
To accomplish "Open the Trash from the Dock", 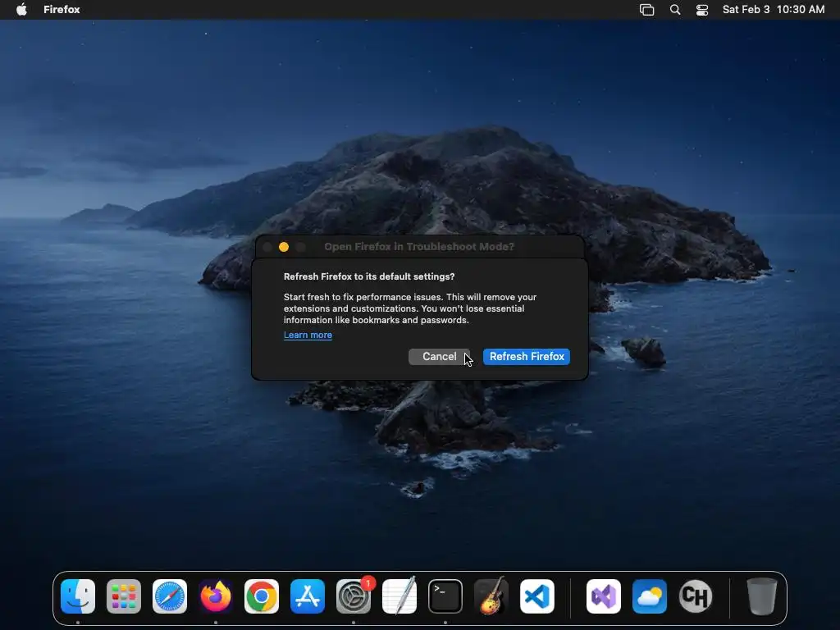I will point(762,596).
